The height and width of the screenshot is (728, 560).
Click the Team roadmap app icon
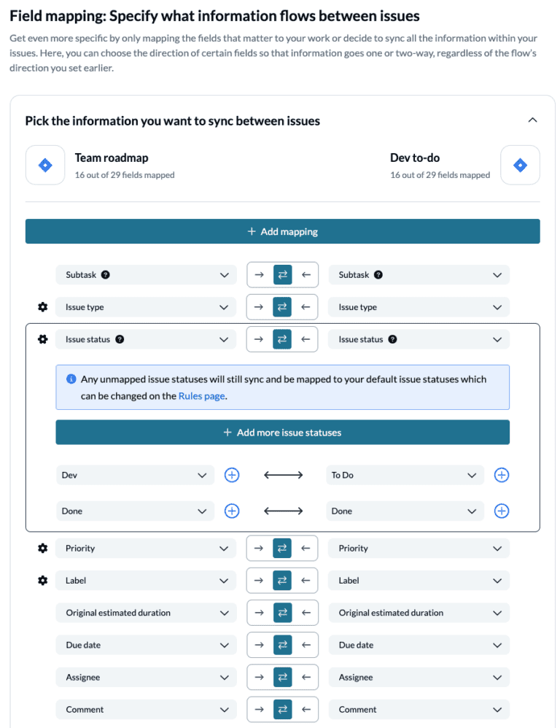tap(44, 165)
